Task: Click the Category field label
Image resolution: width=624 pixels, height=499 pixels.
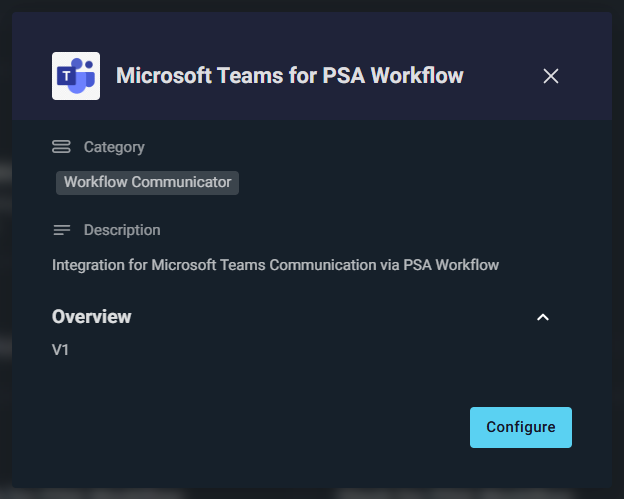Action: pos(114,147)
